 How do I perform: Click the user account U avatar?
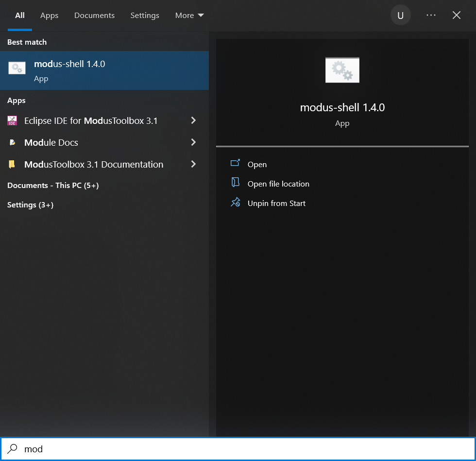pos(400,16)
